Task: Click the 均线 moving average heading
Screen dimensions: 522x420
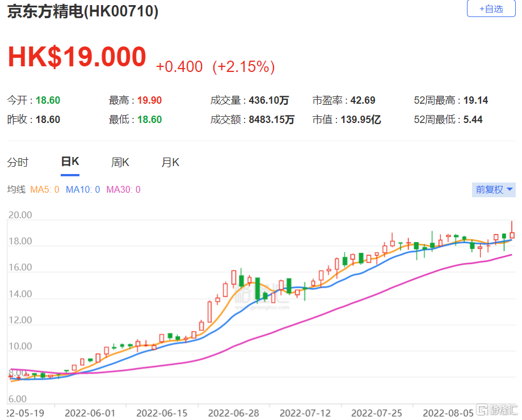Action: pyautogui.click(x=16, y=189)
